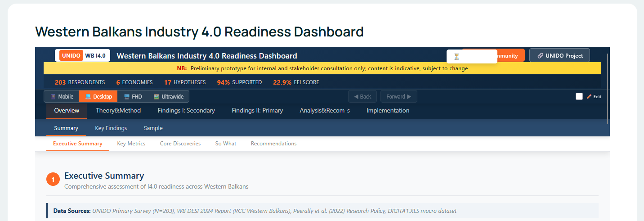Screen dimensions: 644x221
Task: Select the Key Findings sub-tab
Action: pos(111,128)
